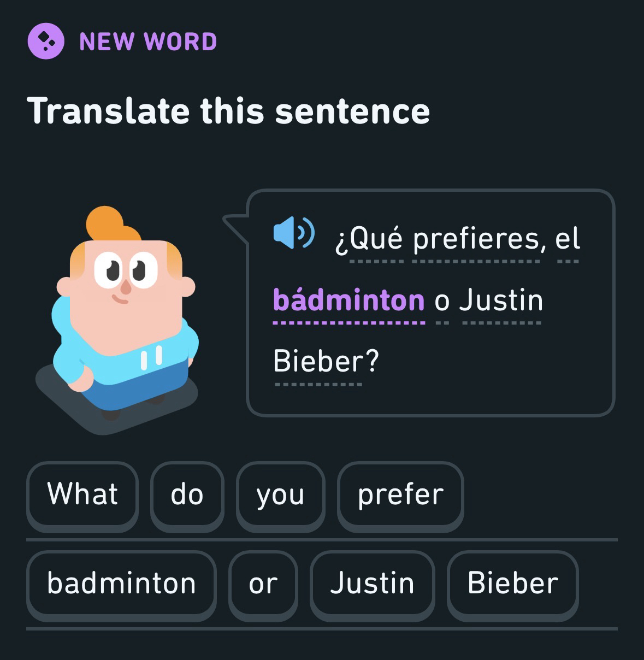The width and height of the screenshot is (644, 660).
Task: Reveal hint for "el" in speech bubble
Action: [x=568, y=239]
